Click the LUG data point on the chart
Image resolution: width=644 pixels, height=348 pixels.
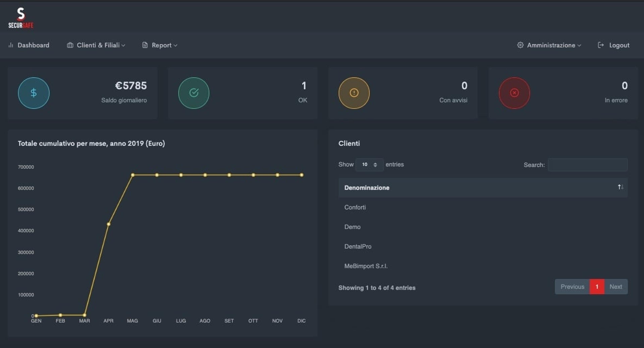coord(181,175)
